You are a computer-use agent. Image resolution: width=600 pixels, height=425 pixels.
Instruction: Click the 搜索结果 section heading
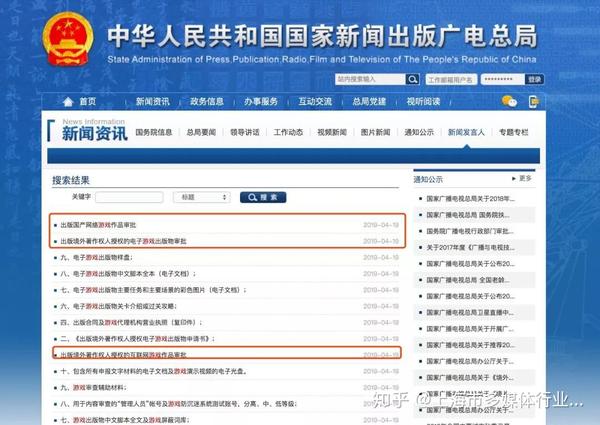click(x=71, y=180)
